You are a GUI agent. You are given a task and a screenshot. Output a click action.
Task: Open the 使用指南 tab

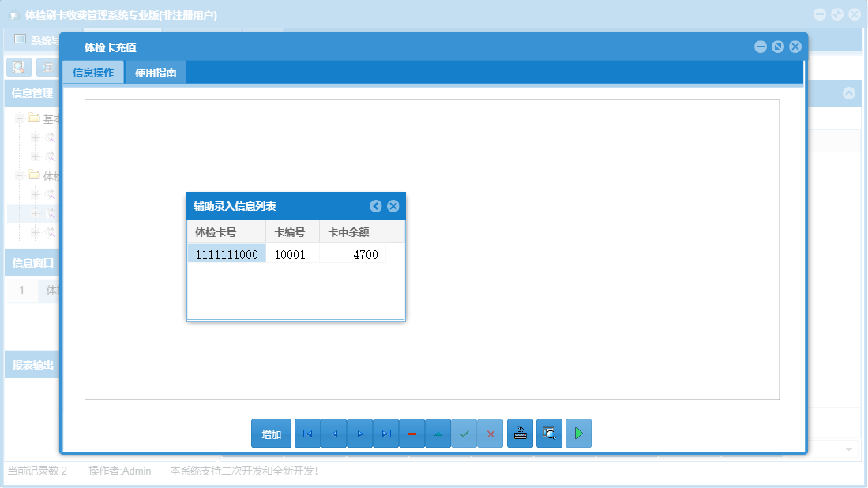(156, 73)
